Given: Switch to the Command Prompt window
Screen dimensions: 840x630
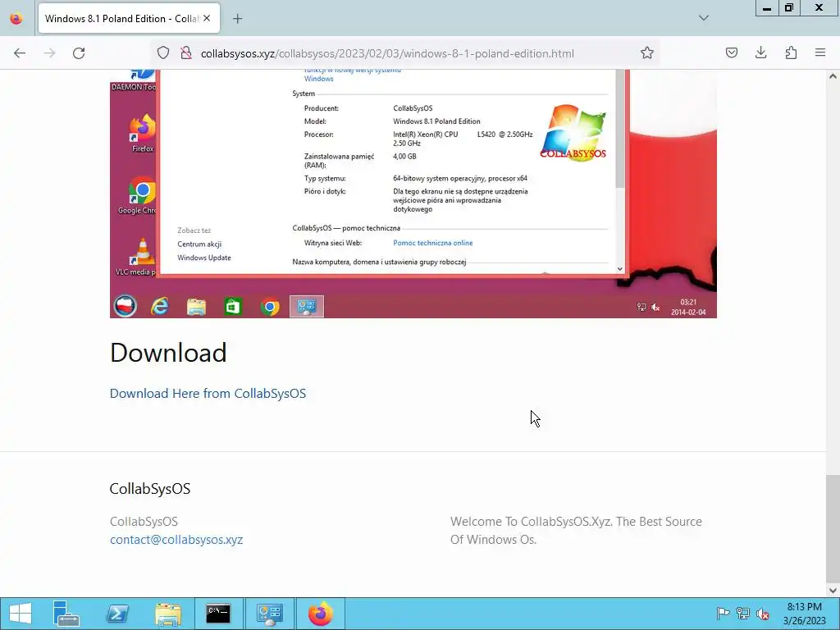Looking at the screenshot, I should (x=218, y=614).
